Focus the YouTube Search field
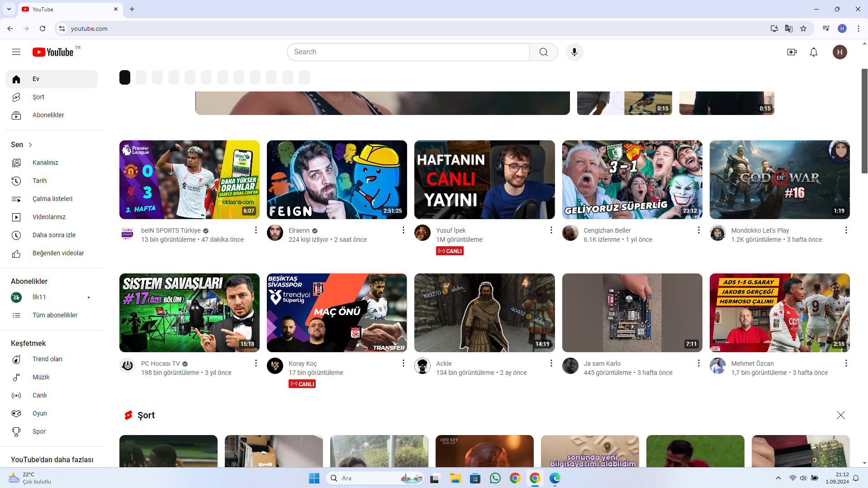 pos(408,52)
